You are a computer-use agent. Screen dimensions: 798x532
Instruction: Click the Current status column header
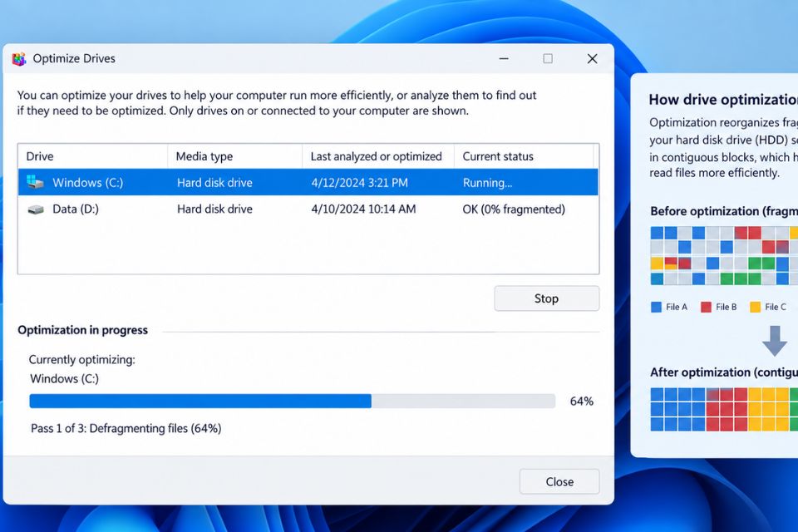tap(524, 156)
